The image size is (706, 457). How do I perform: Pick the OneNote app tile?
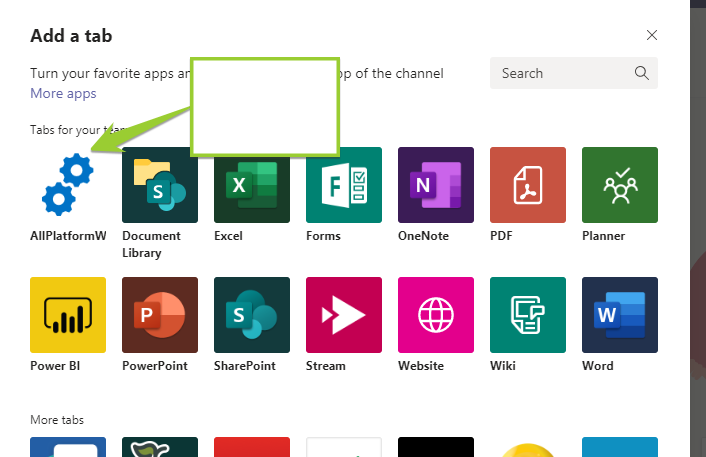(x=436, y=185)
